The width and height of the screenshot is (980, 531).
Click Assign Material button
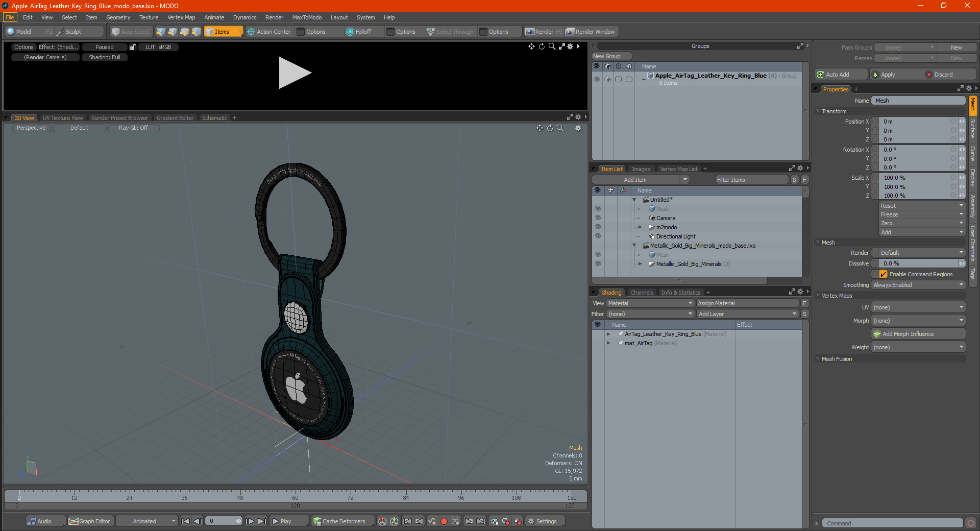(x=747, y=303)
